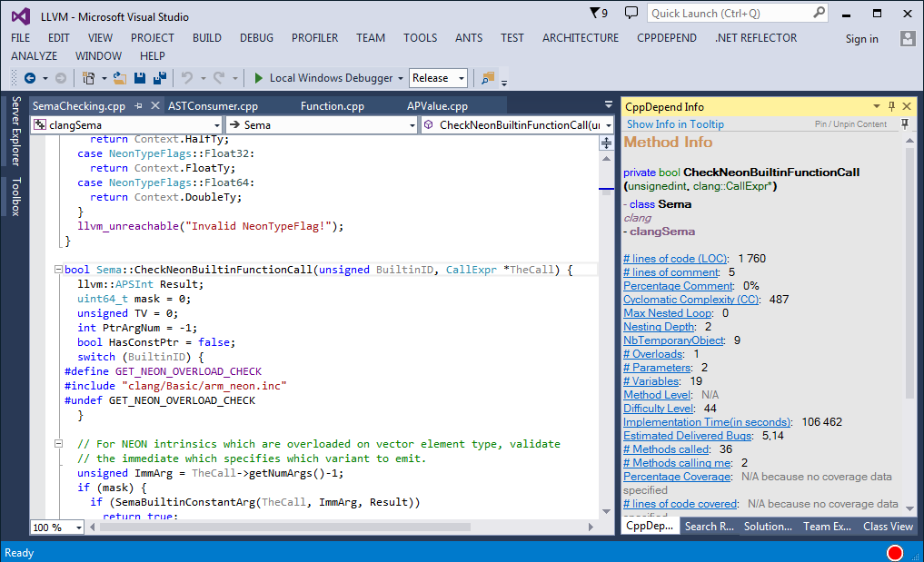The image size is (924, 562).
Task: Click the Show Info in Tooltip link
Action: (x=675, y=124)
